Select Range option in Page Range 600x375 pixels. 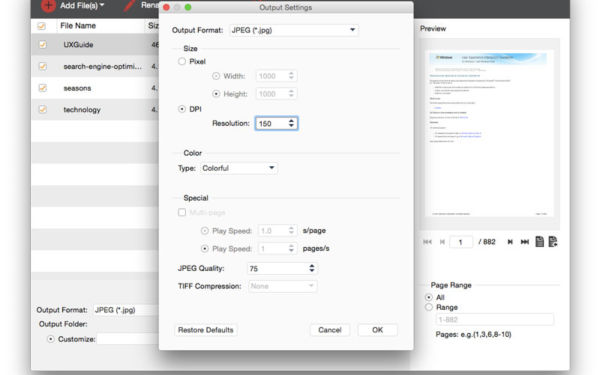(x=429, y=307)
